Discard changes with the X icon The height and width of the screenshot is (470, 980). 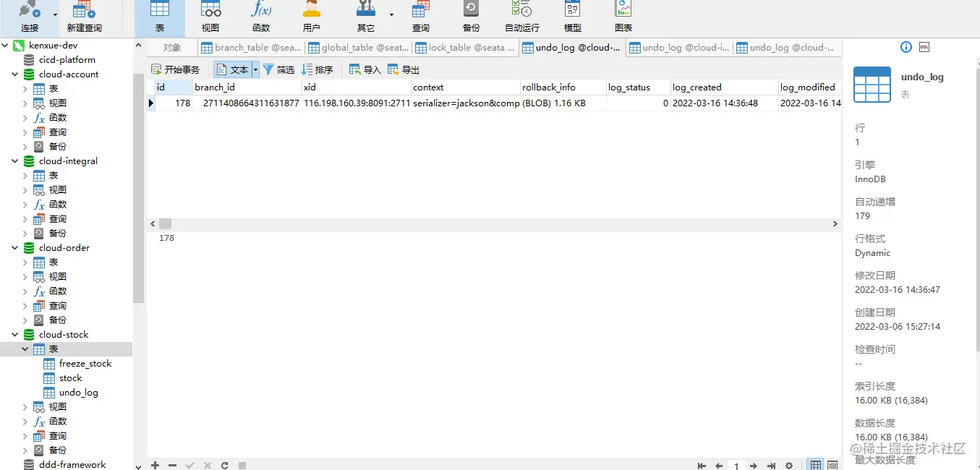pyautogui.click(x=208, y=465)
